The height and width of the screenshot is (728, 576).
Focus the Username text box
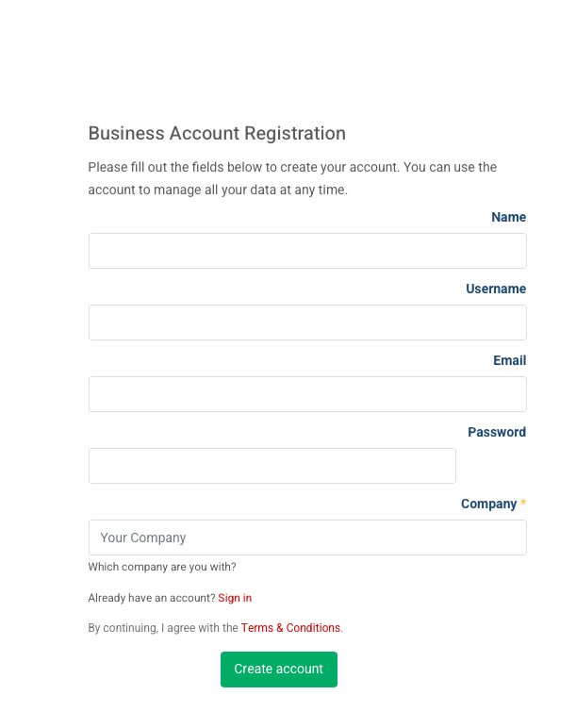point(307,323)
